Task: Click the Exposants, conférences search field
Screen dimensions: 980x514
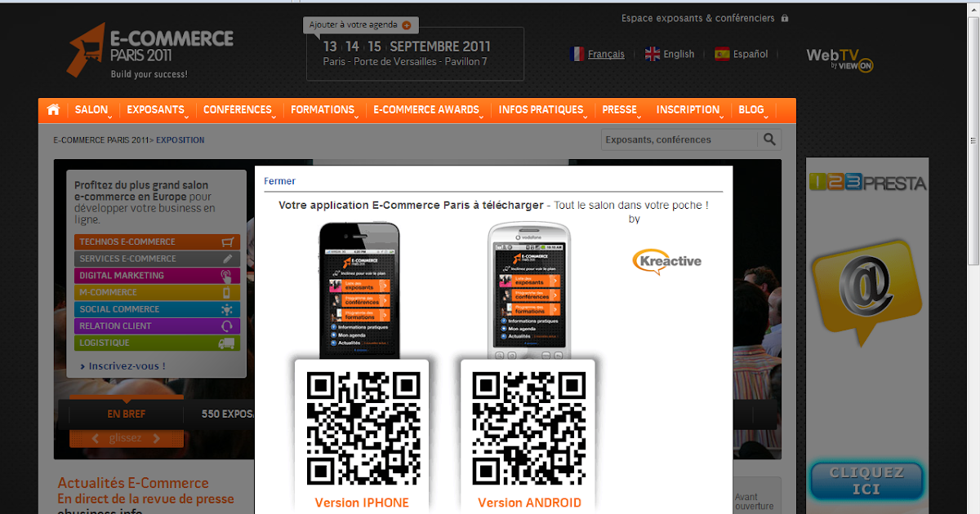Action: click(x=680, y=140)
